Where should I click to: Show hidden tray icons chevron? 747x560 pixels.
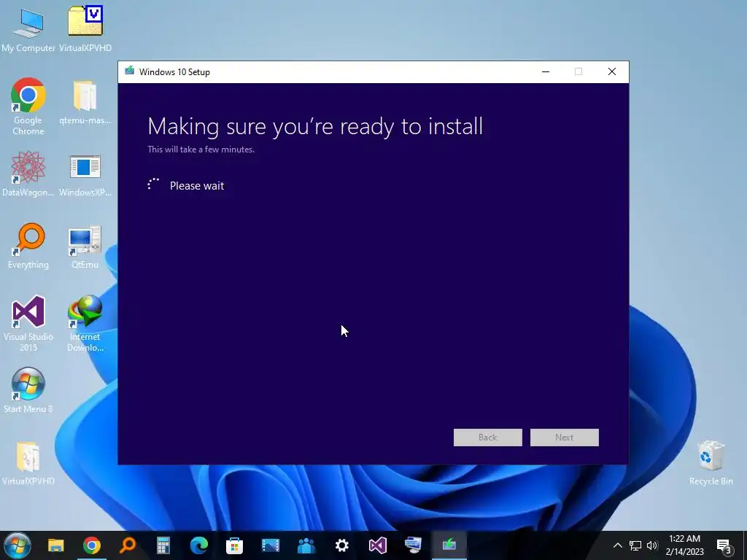[617, 545]
